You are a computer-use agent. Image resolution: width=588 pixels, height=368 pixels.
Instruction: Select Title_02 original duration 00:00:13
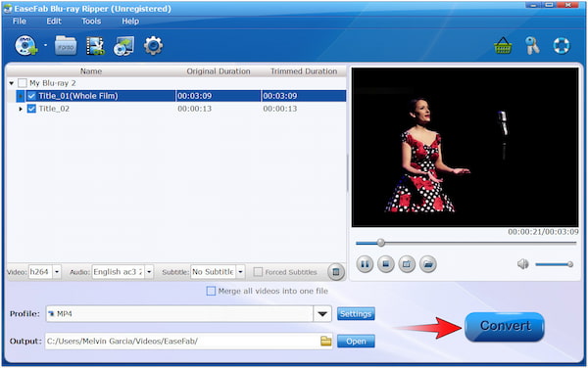pyautogui.click(x=195, y=109)
